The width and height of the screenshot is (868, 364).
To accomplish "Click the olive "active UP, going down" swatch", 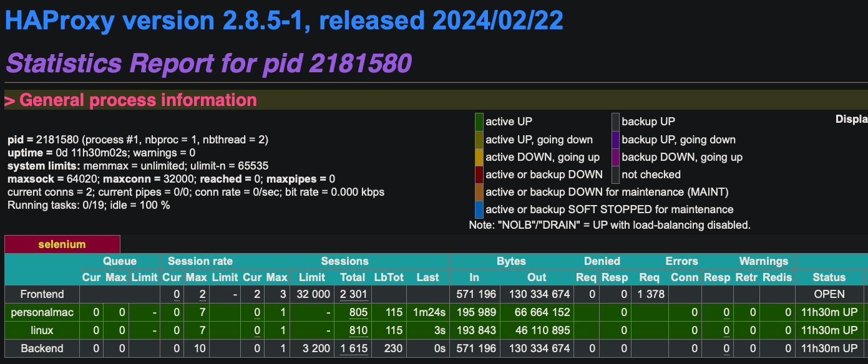I will pos(478,139).
